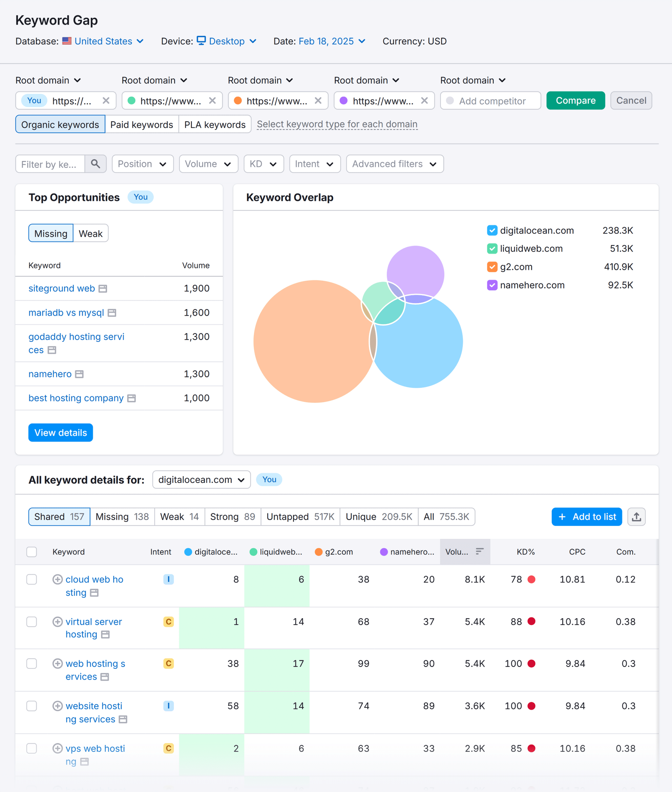
Task: Expand plus icon for 'vps web hosting'
Action: [57, 748]
